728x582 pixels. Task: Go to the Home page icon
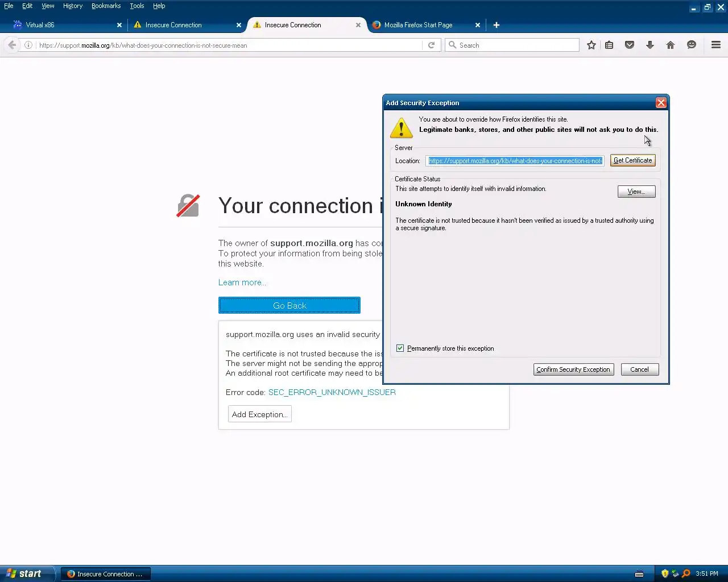(671, 45)
